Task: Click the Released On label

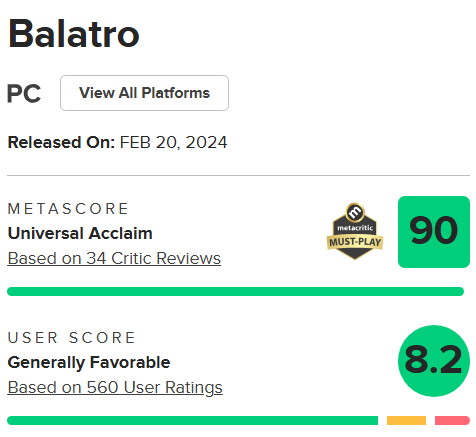Action: pos(61,142)
